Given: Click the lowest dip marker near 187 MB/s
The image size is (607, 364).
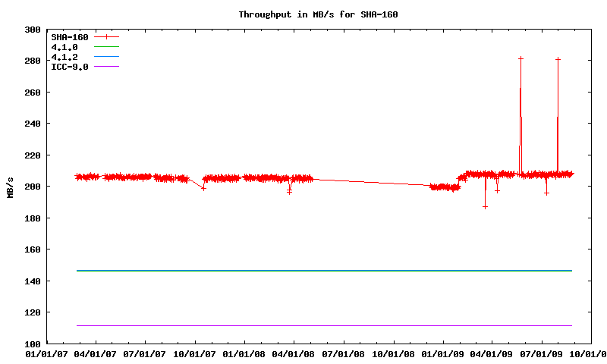Looking at the screenshot, I should [485, 206].
